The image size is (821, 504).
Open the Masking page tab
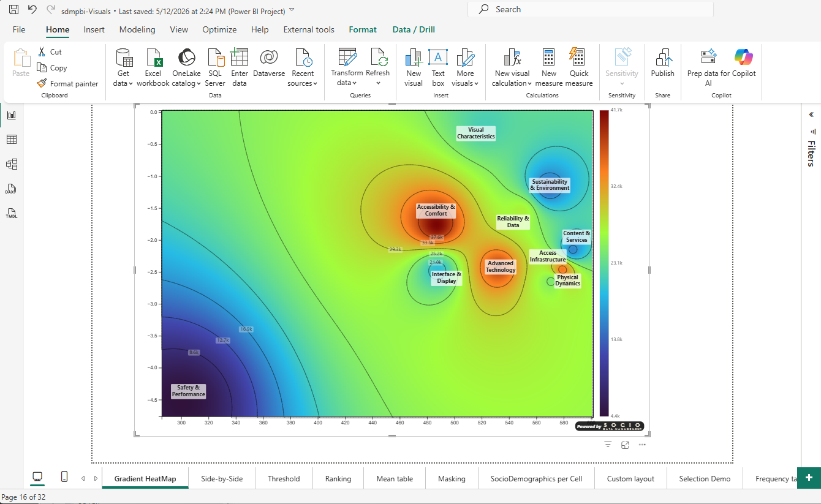[452, 478]
